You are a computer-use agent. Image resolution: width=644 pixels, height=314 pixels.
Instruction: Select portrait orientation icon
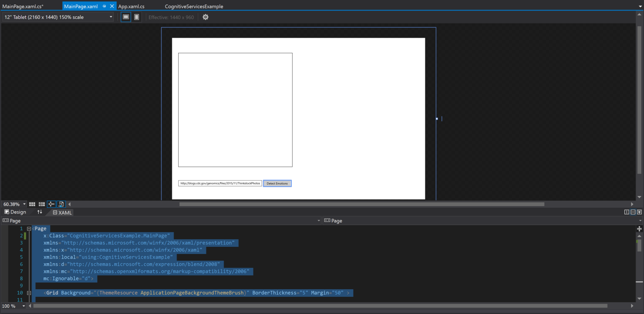coord(137,17)
